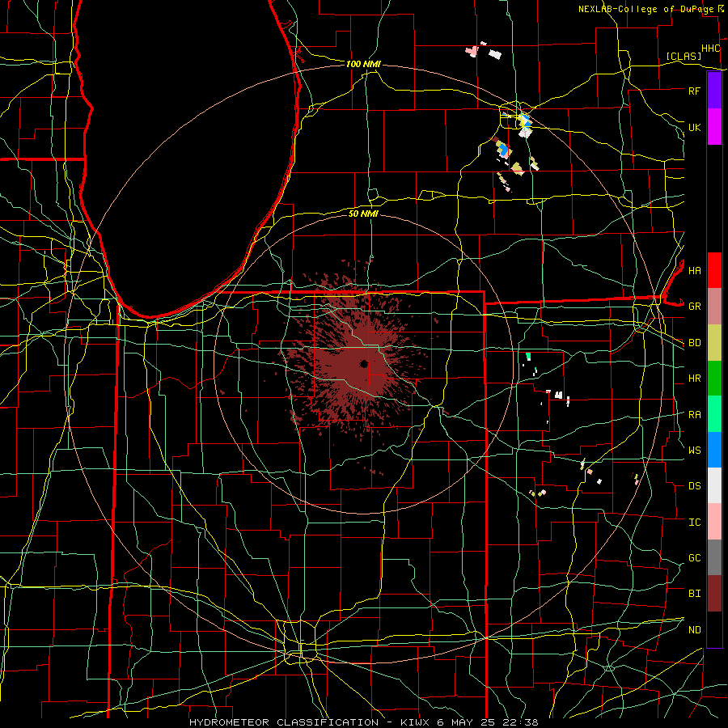Click the 'HA' legend label
728x728 pixels.
694,271
